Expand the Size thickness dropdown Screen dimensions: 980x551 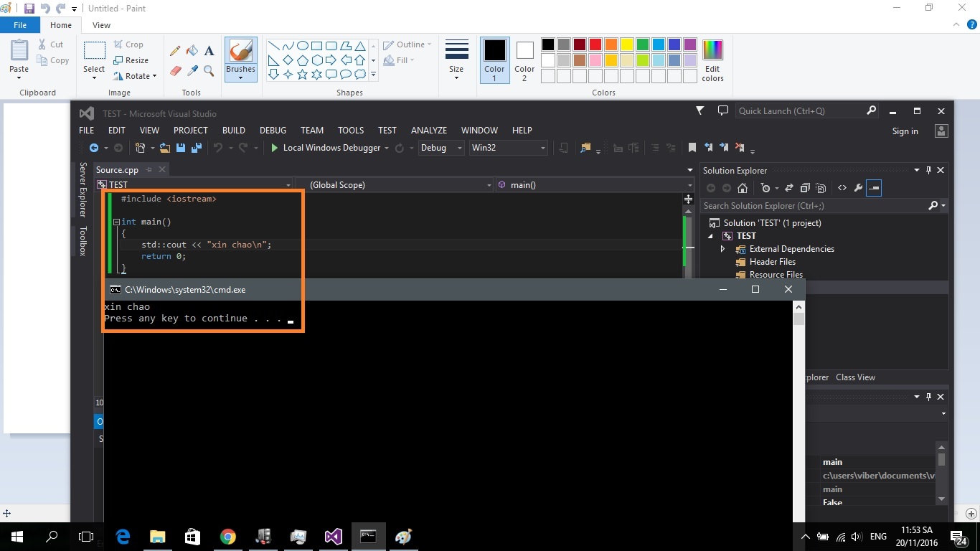[456, 60]
